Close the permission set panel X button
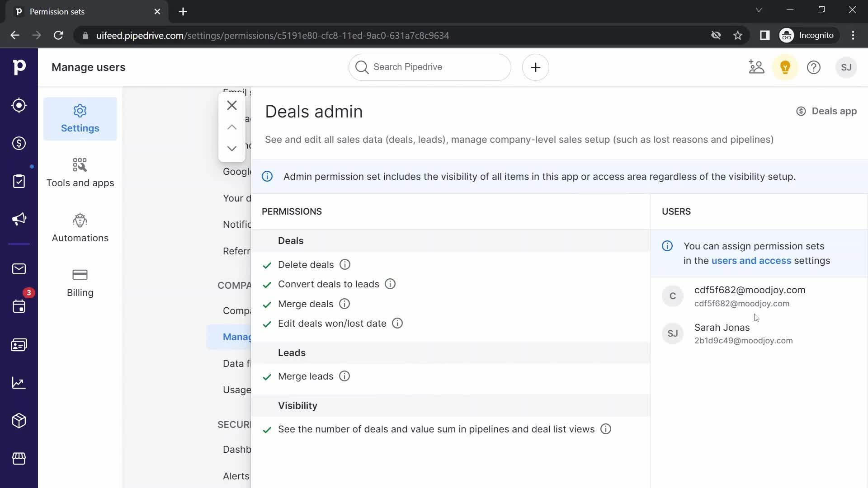This screenshot has height=488, width=868. coord(232,105)
